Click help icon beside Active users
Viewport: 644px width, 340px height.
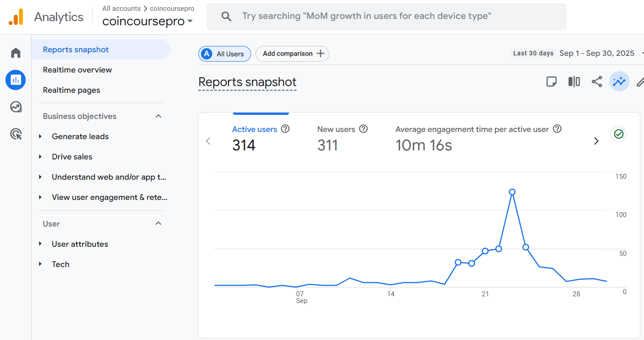click(285, 129)
